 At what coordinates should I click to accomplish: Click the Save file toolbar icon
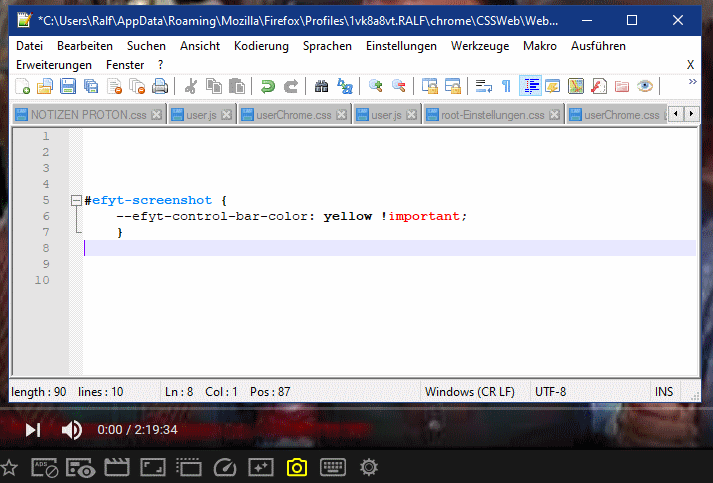pyautogui.click(x=67, y=87)
